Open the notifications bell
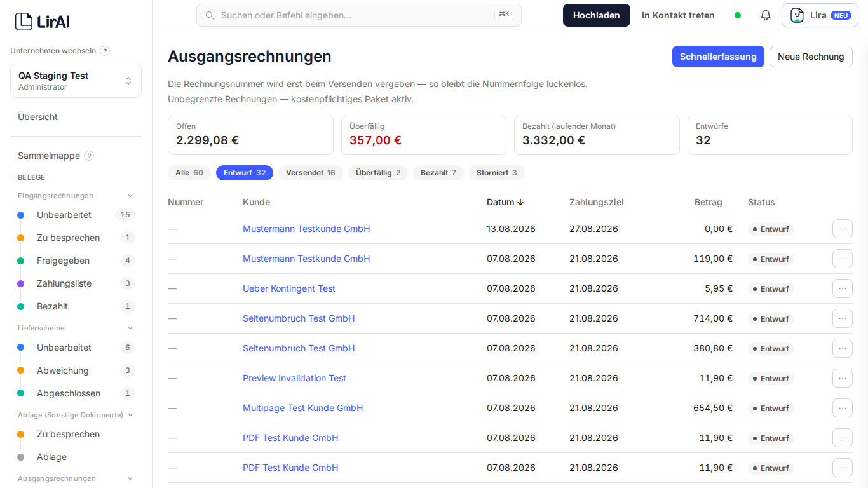 click(766, 15)
